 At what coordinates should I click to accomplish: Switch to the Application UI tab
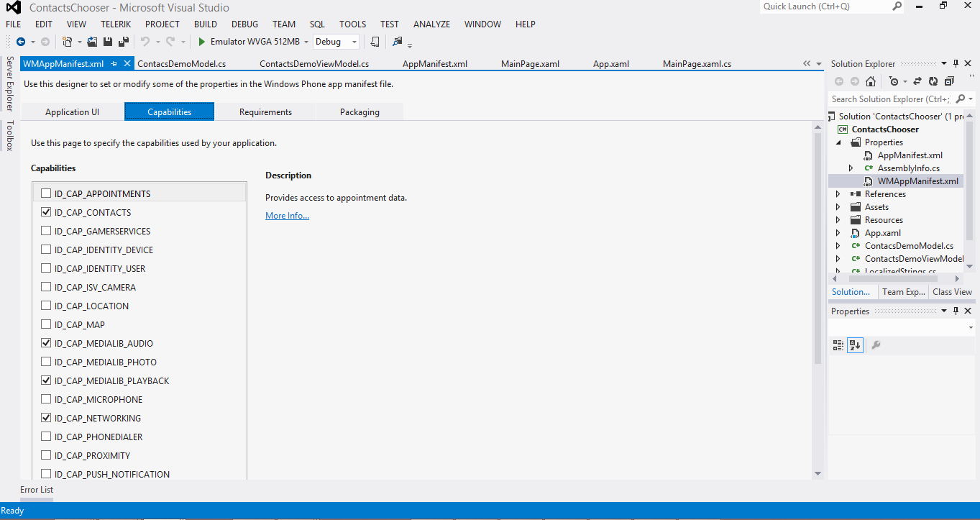coord(72,111)
